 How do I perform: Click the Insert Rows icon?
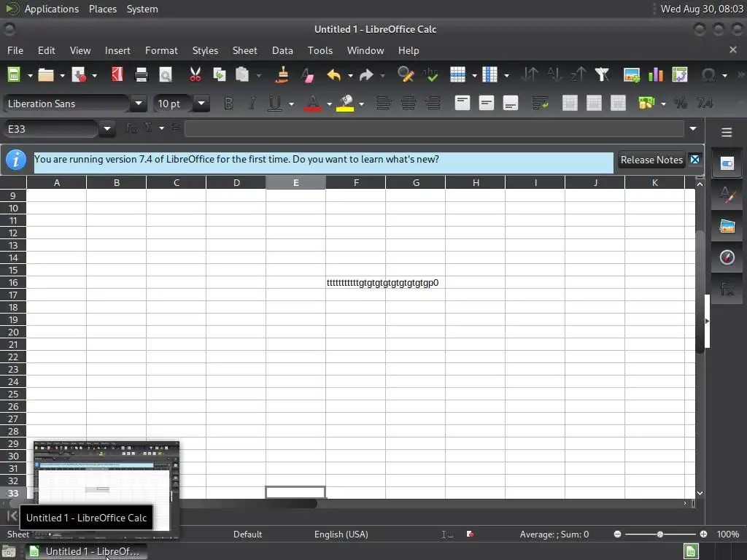[x=457, y=75]
